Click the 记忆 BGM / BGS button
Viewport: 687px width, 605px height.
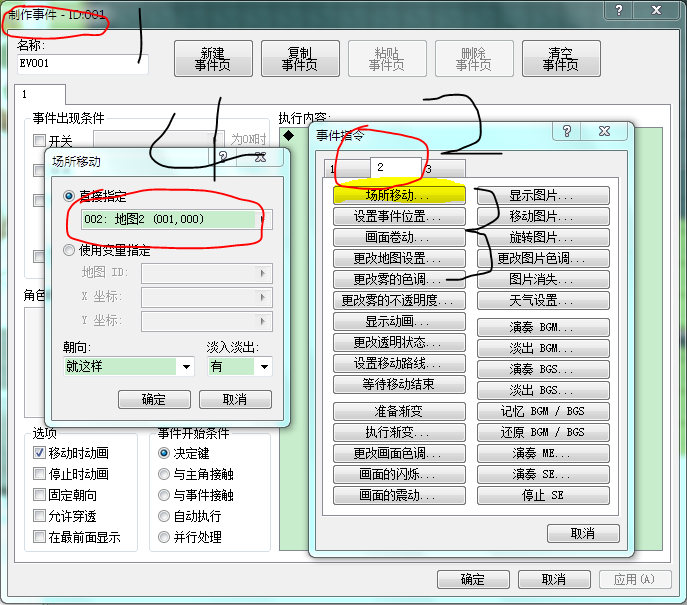[x=543, y=411]
